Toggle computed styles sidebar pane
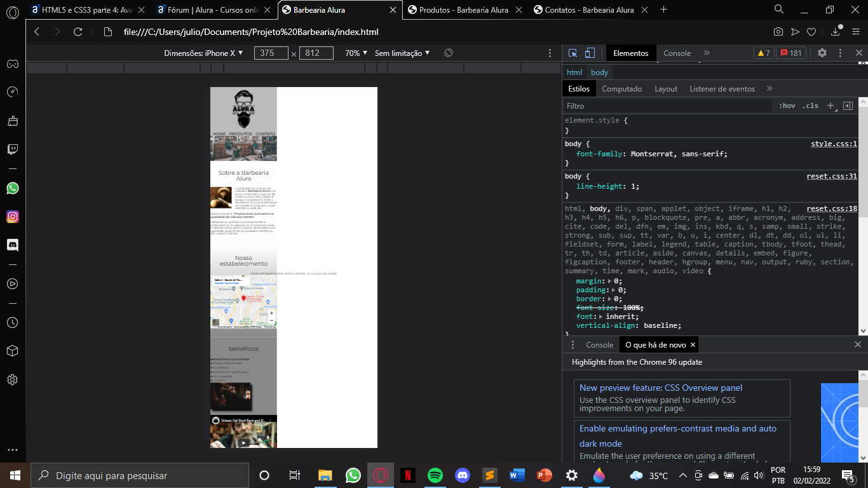 [848, 106]
